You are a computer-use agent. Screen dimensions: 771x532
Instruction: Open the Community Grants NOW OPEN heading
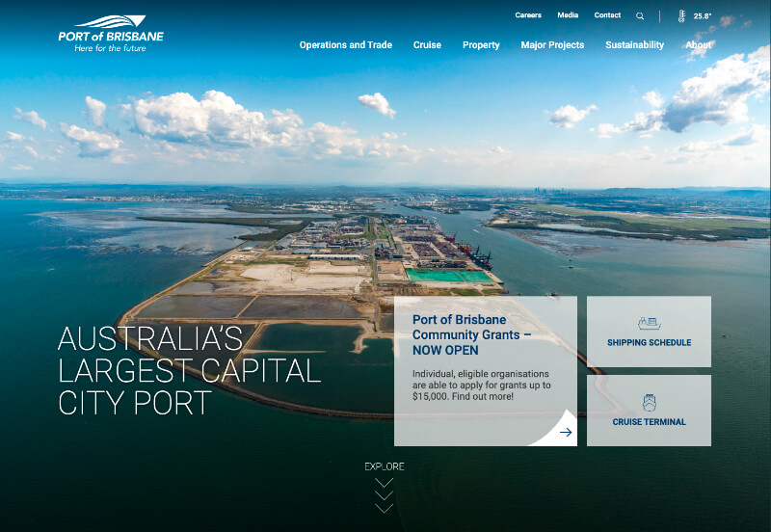tap(472, 334)
